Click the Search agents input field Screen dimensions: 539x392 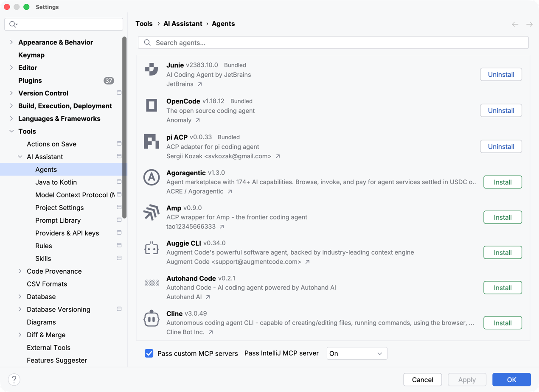pos(333,42)
